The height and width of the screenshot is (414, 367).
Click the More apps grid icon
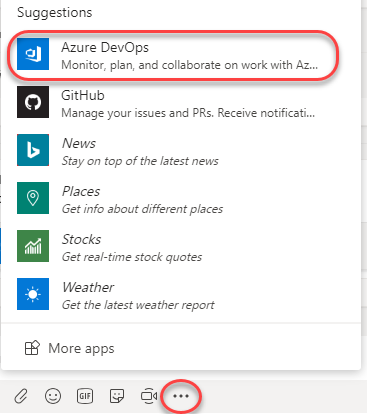pyautogui.click(x=32, y=348)
